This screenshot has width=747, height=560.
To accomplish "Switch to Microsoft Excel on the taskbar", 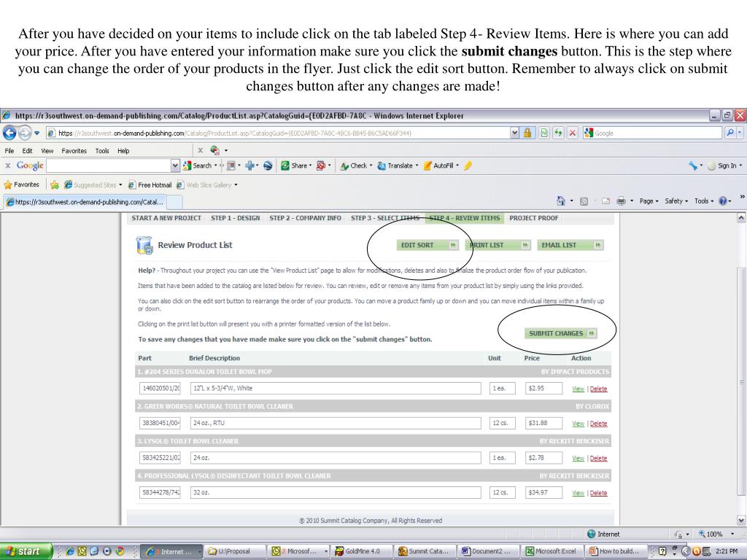I will tap(551, 551).
